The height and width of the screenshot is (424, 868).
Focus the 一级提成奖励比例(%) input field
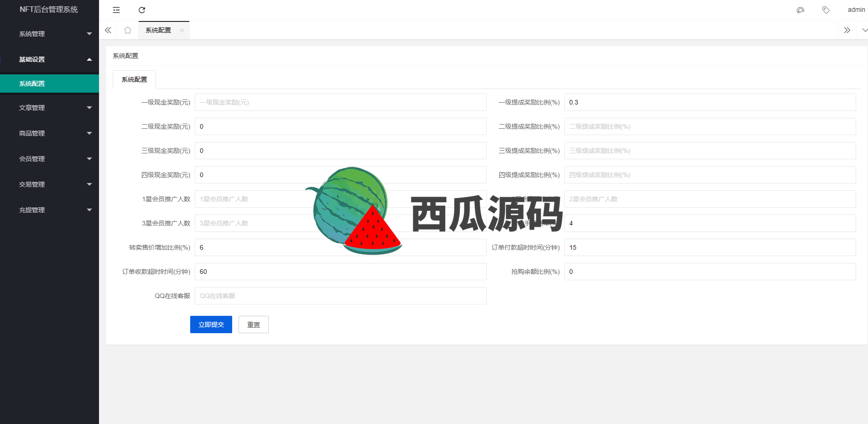click(x=710, y=102)
